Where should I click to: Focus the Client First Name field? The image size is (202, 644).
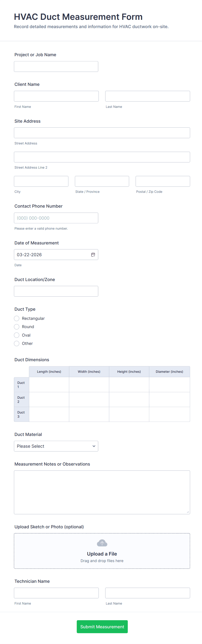pyautogui.click(x=56, y=96)
